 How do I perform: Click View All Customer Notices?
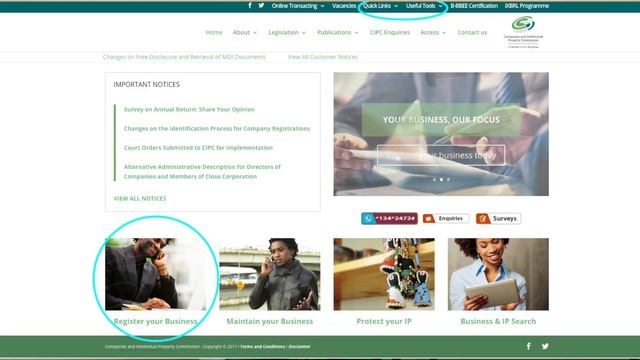coord(322,57)
